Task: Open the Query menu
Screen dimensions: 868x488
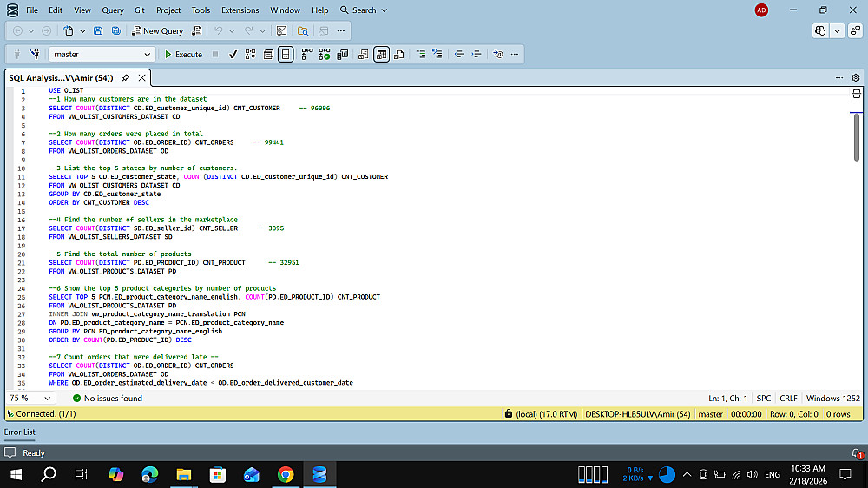Action: [113, 10]
